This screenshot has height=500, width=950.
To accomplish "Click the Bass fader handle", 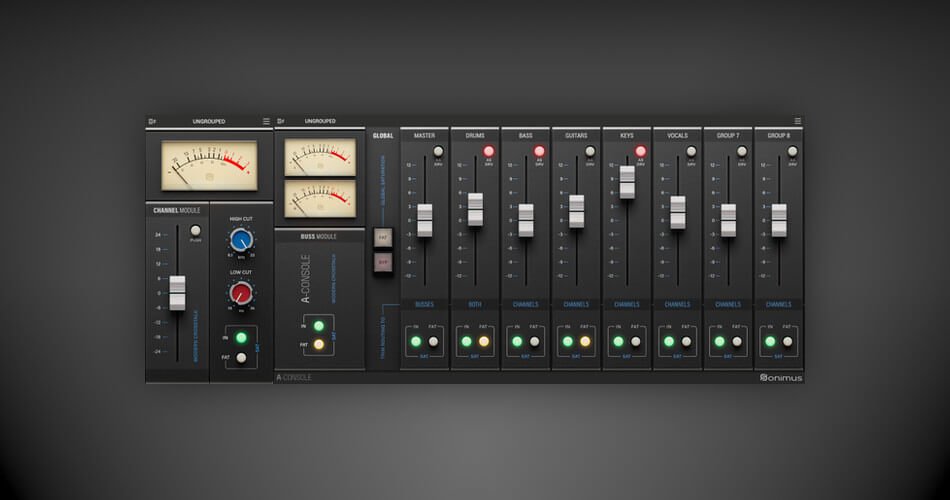I will [x=526, y=220].
